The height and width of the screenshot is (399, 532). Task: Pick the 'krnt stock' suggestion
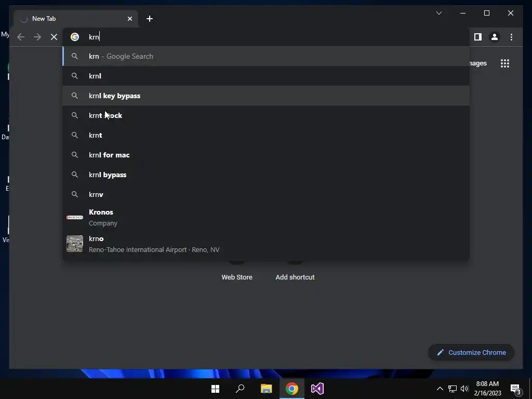[x=266, y=115]
